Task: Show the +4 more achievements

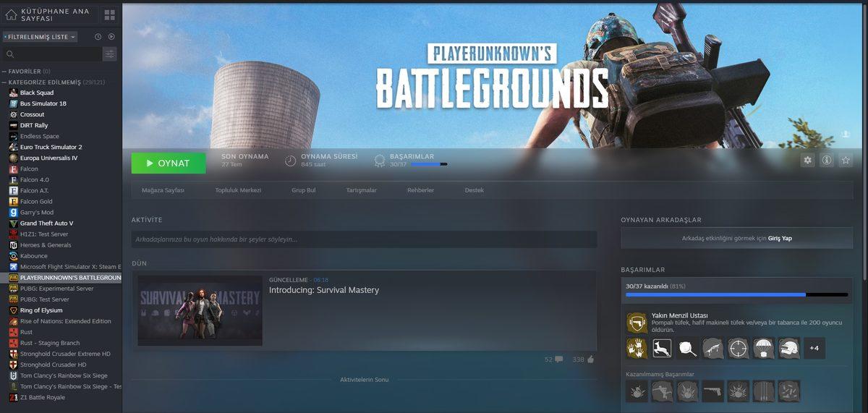Action: point(814,348)
